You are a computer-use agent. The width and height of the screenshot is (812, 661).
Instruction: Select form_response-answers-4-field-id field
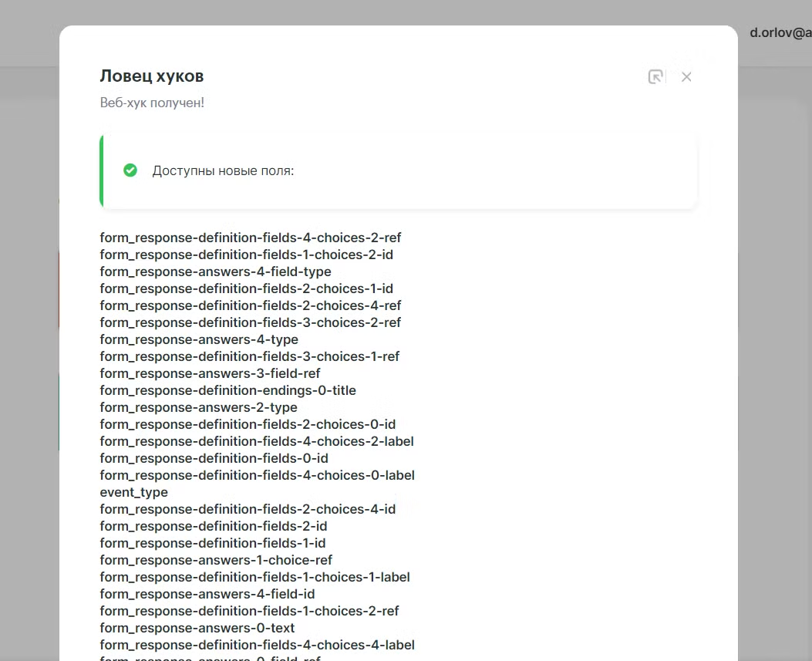pyautogui.click(x=207, y=594)
